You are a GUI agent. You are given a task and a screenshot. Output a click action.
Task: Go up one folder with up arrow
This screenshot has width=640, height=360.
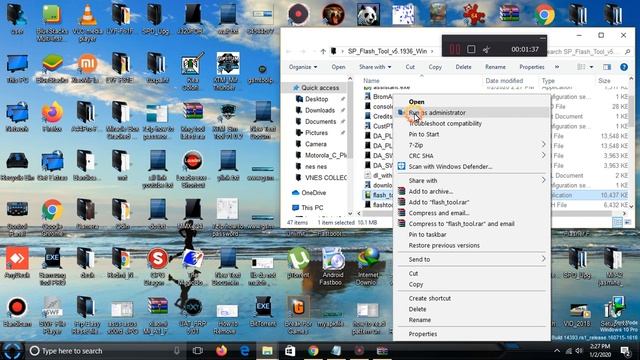tap(323, 51)
